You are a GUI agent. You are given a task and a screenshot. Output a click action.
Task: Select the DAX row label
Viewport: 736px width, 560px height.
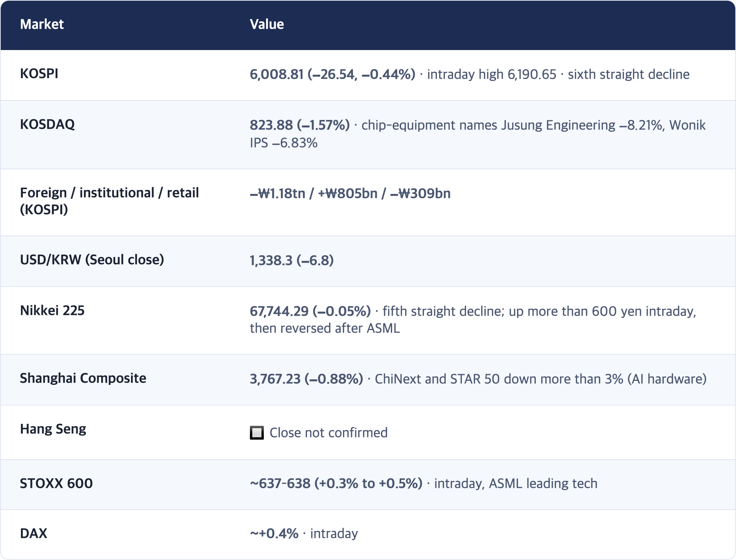point(33,534)
